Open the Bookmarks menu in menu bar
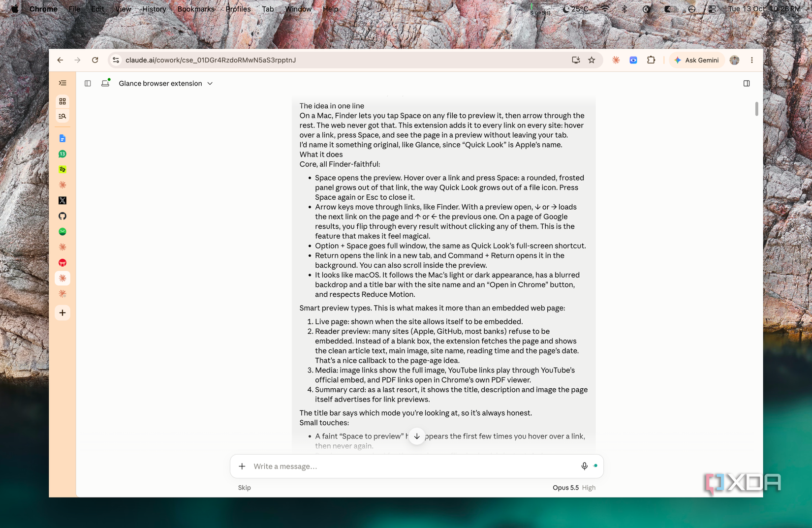Viewport: 812px width, 528px height. (196, 9)
